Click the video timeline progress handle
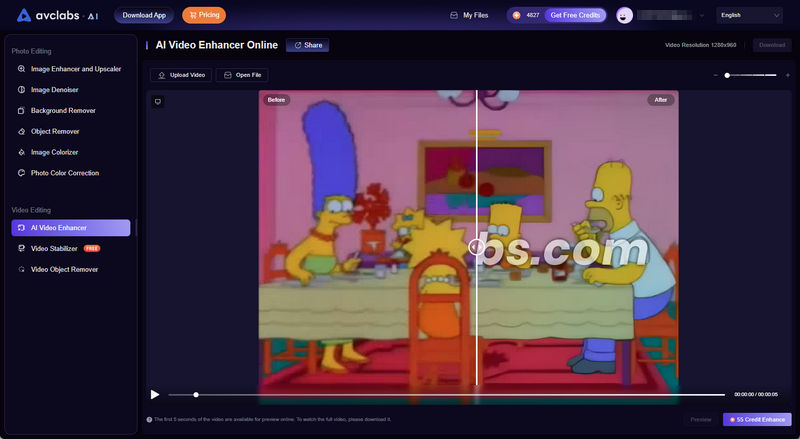The height and width of the screenshot is (439, 800). pos(196,395)
